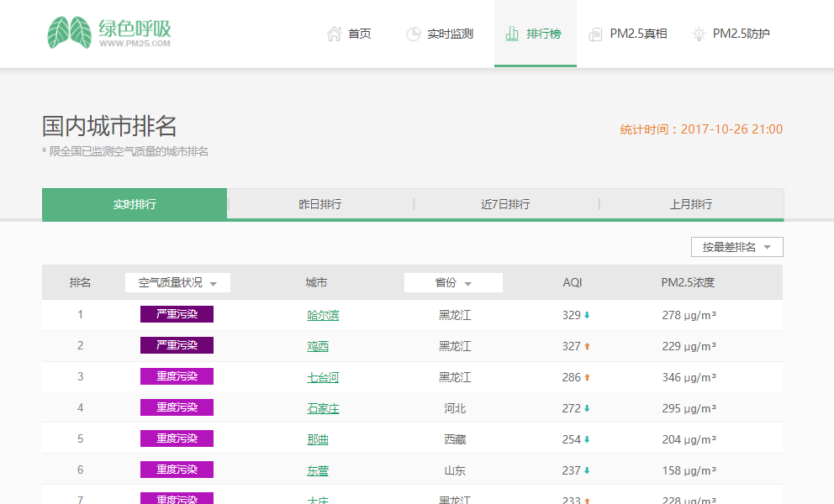Open the 哈尔滨 city link
Screen dimensions: 834x504
pyautogui.click(x=323, y=315)
